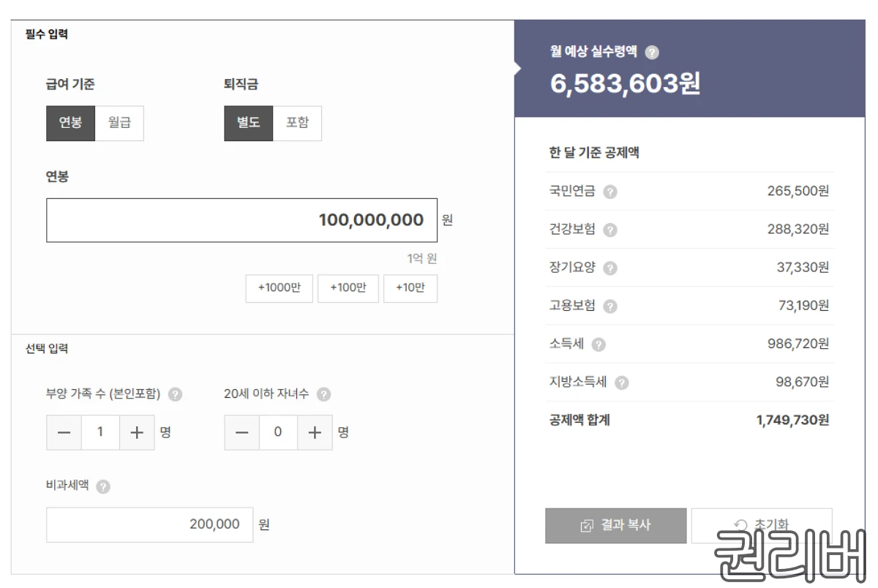Click the 장기요양 question mark icon

[x=611, y=268]
